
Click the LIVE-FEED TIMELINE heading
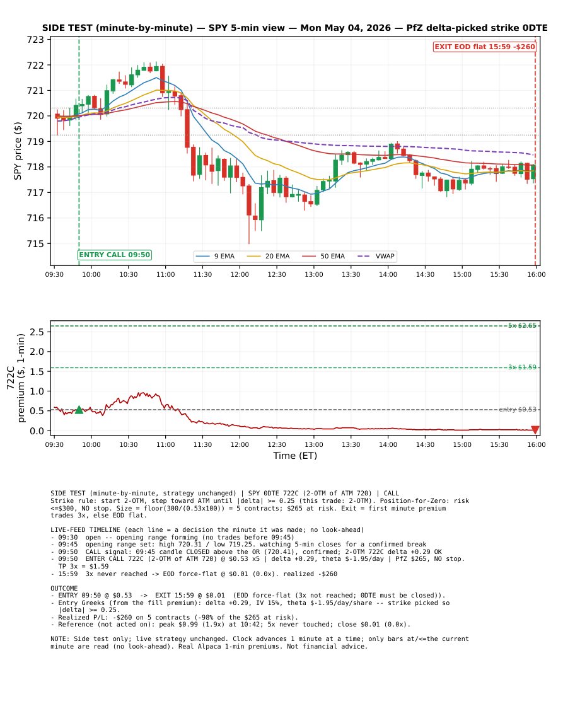coord(207,529)
